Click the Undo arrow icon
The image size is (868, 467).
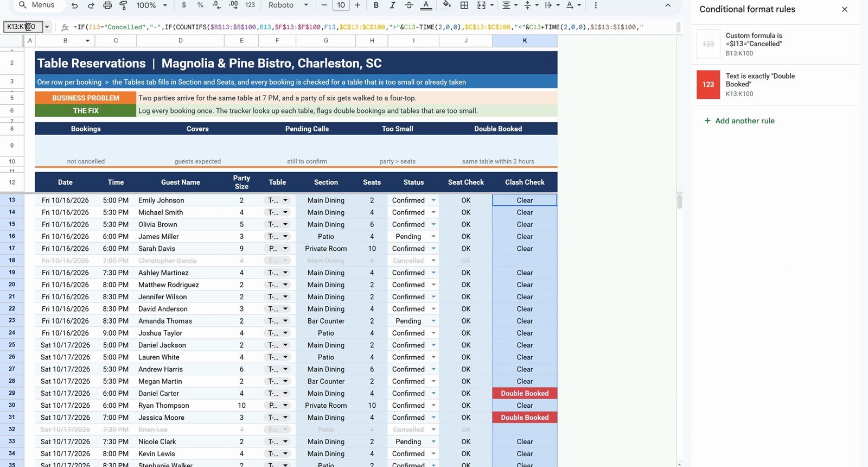(x=75, y=5)
